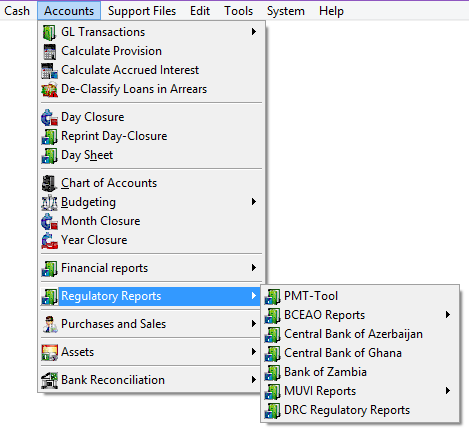The image size is (469, 434).
Task: Open the Help menu
Action: [x=331, y=11]
